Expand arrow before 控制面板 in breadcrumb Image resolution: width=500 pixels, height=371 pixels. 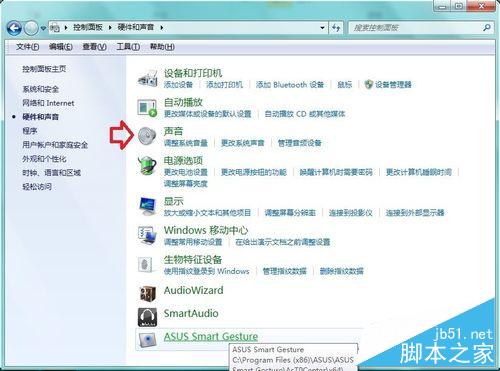click(x=66, y=27)
